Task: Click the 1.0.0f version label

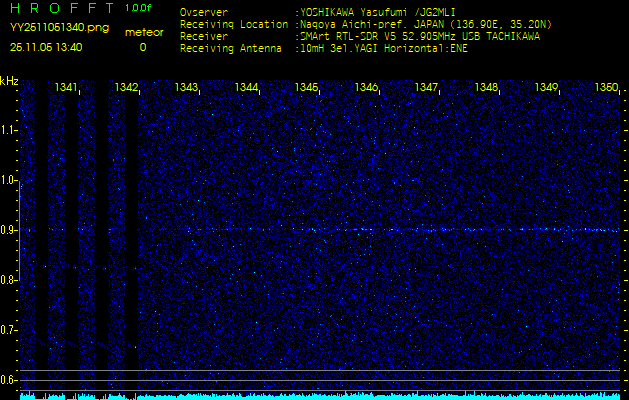Action: (140, 9)
